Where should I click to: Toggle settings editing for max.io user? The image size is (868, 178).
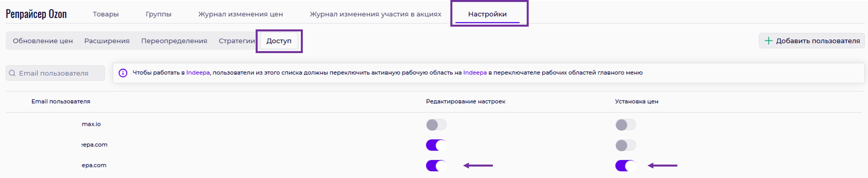(436, 125)
